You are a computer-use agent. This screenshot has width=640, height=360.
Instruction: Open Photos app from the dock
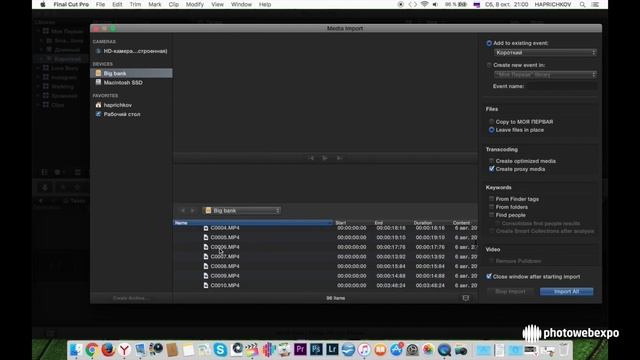pos(428,350)
